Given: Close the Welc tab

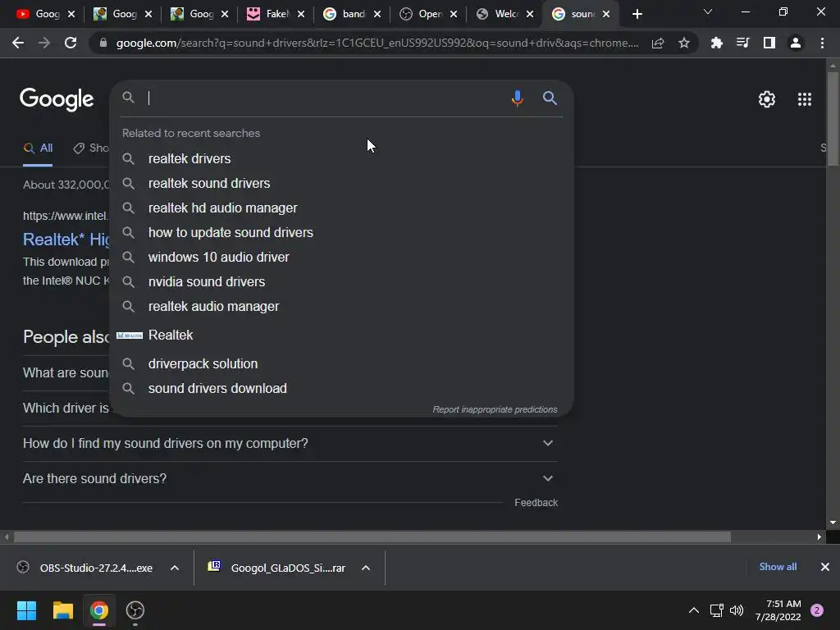Looking at the screenshot, I should 530,14.
